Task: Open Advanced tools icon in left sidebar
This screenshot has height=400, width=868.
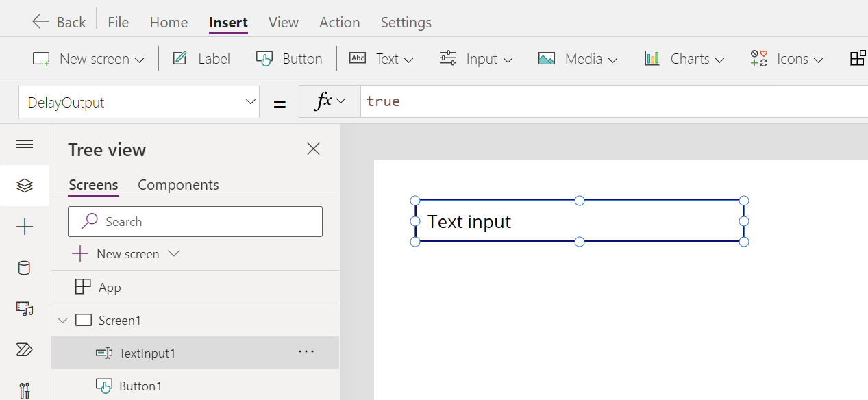Action: point(25,390)
